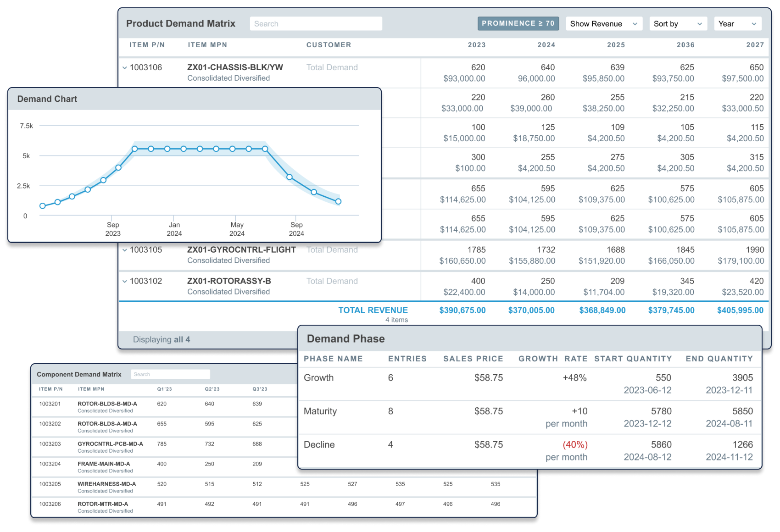Click the GROWTH RATE column header

tap(553, 359)
